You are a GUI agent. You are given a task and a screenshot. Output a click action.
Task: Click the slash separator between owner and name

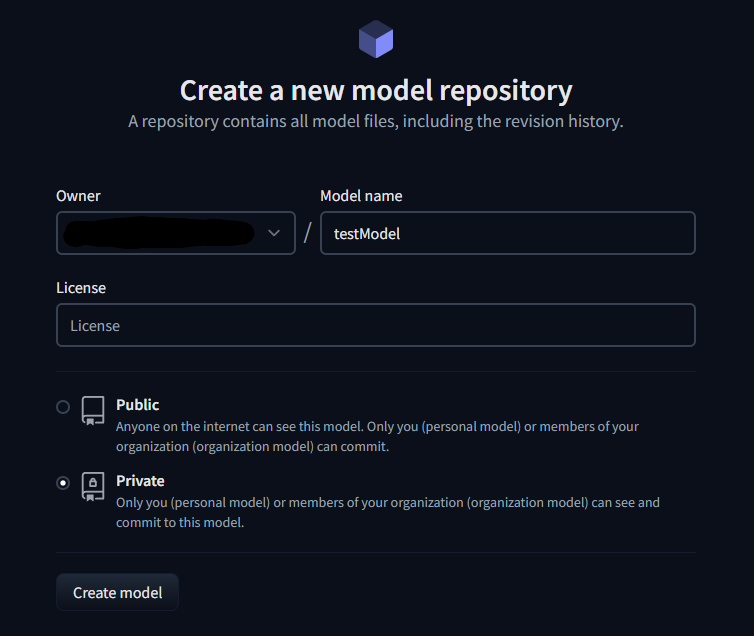[308, 233]
